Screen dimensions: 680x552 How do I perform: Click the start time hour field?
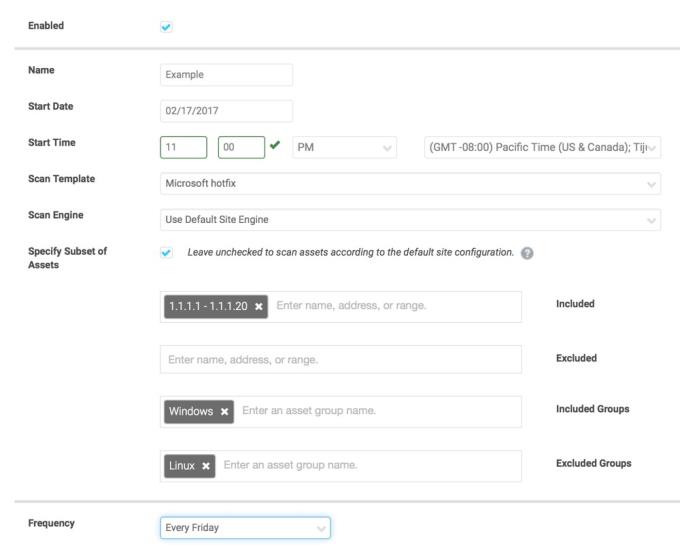tap(183, 148)
